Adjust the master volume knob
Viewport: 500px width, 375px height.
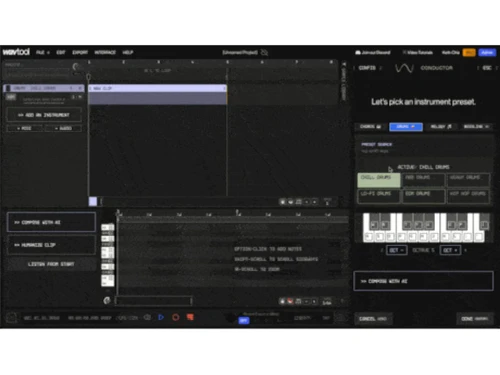point(76,67)
